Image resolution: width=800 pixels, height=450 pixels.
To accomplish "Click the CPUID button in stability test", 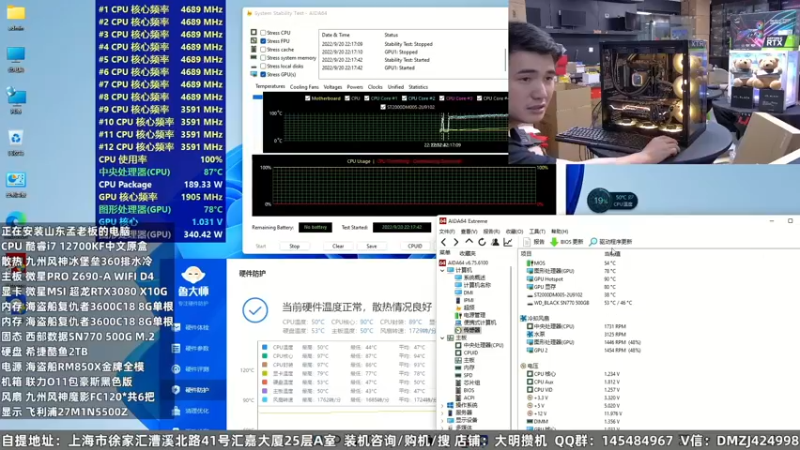I will point(415,246).
